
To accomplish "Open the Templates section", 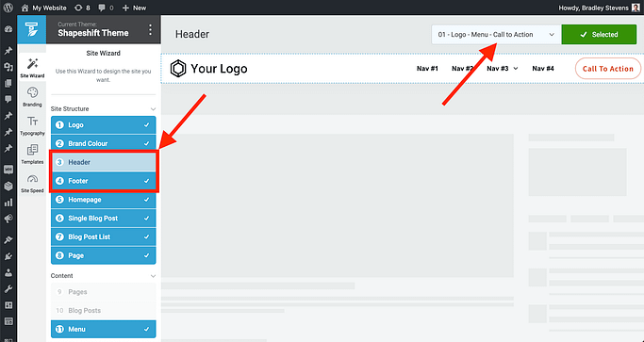I will coord(32,154).
